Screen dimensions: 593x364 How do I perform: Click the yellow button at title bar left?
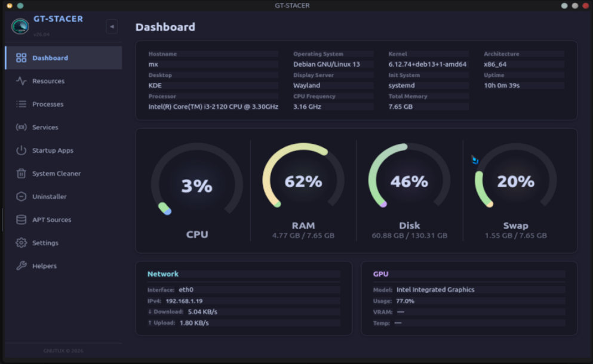[10, 6]
